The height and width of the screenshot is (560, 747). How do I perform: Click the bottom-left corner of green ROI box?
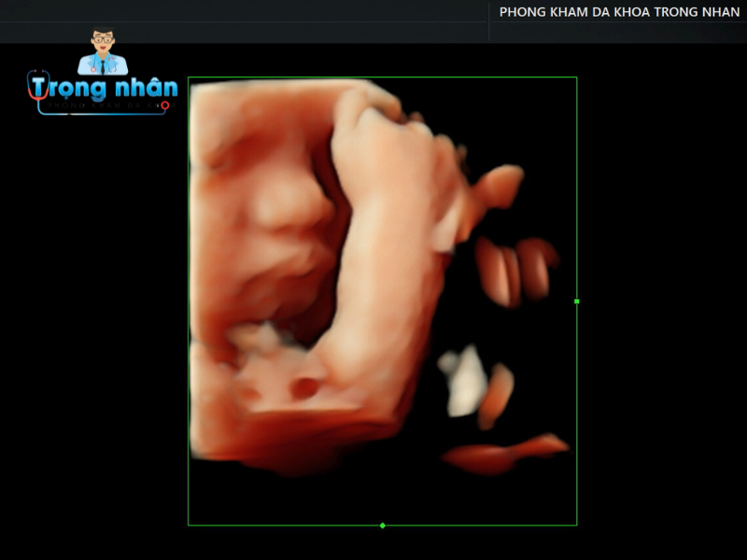coord(189,525)
